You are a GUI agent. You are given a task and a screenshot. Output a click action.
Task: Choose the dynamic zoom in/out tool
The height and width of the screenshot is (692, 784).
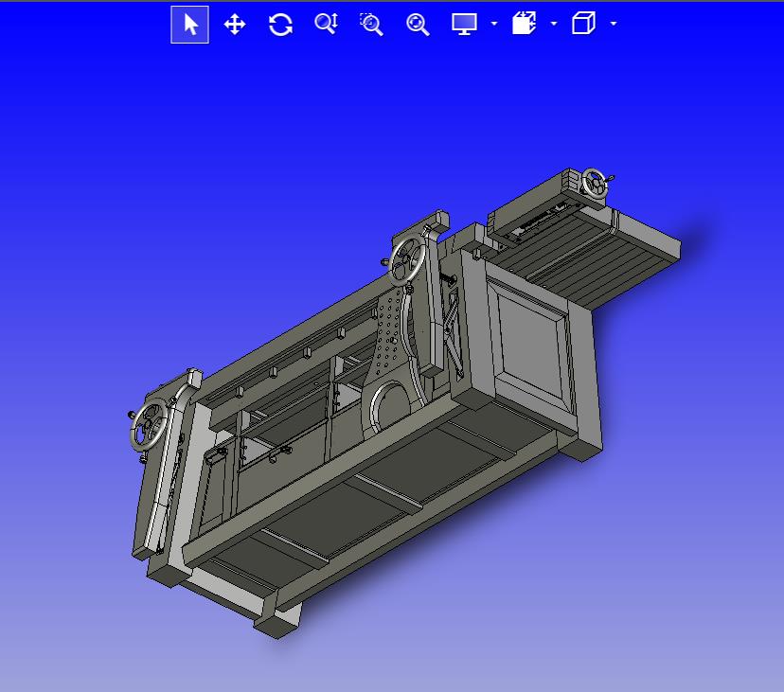pos(326,24)
